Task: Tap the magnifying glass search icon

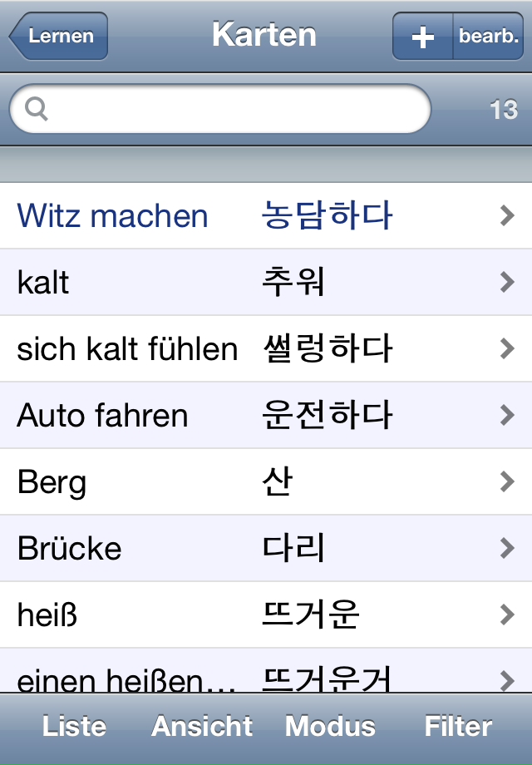Action: tap(37, 109)
